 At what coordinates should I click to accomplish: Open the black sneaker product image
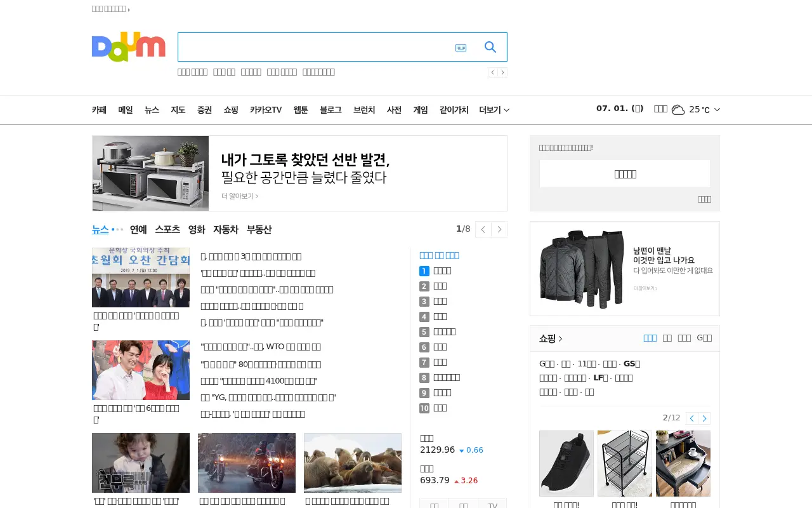tap(566, 464)
